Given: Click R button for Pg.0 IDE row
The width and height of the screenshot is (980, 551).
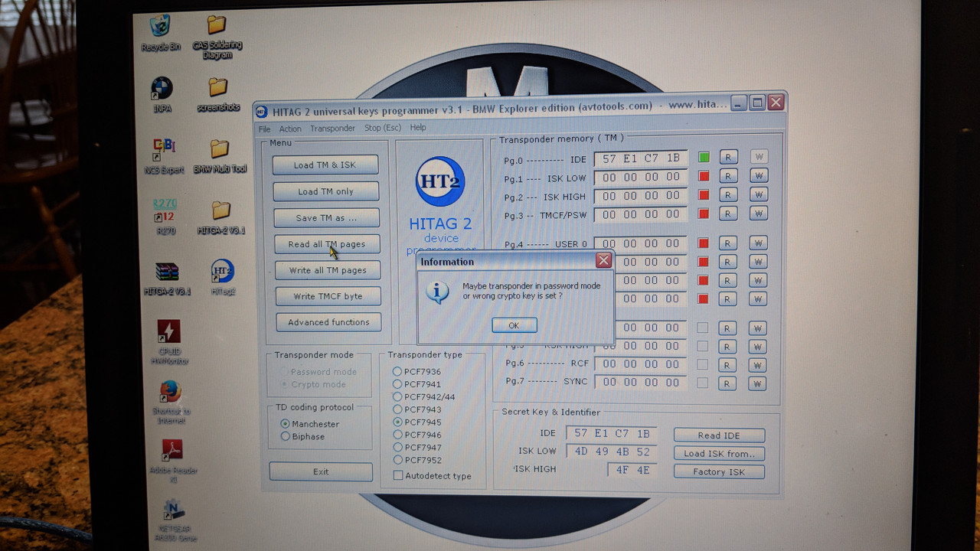Looking at the screenshot, I should point(727,157).
